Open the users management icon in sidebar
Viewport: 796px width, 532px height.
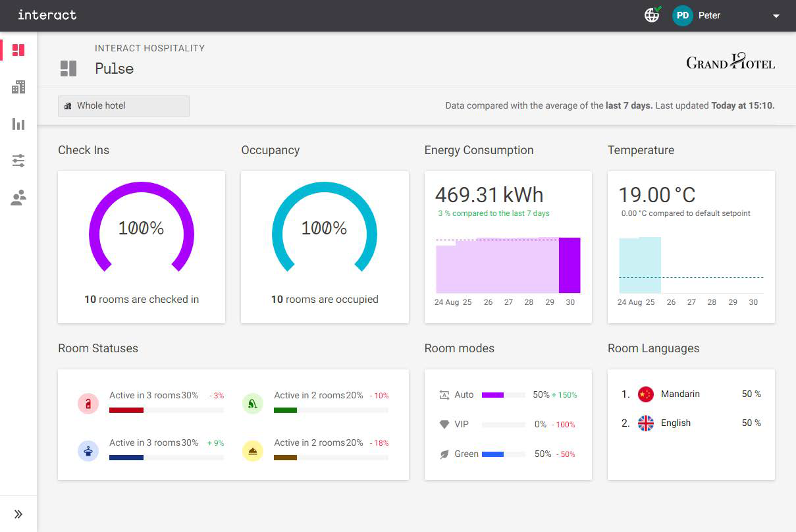click(18, 198)
